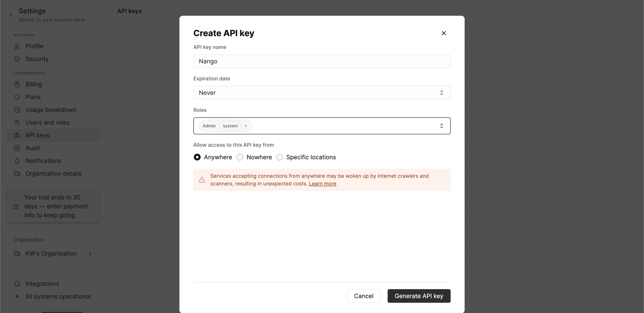Click the Billing icon in sidebar
The width and height of the screenshot is (644, 313).
pyautogui.click(x=17, y=84)
